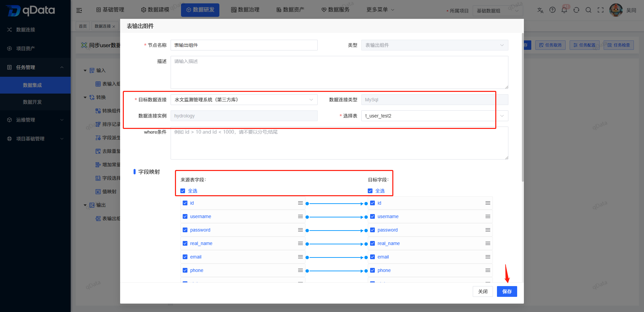Toggle fullscreen icon in header

[x=601, y=10]
